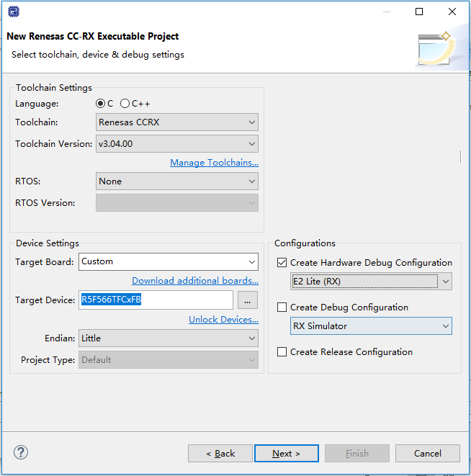Click the e2 studio chip icon in title bar
This screenshot has width=471, height=476.
[x=14, y=12]
